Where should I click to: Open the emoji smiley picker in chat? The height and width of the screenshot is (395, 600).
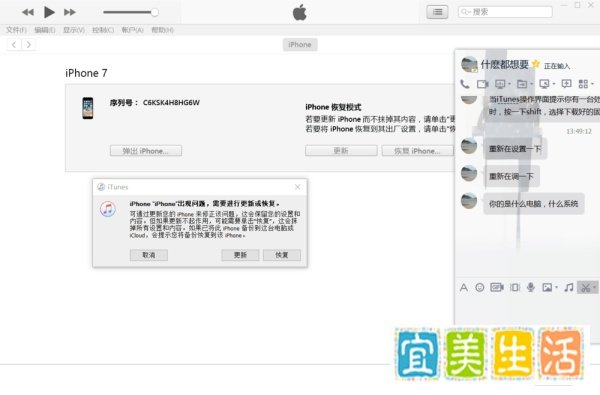click(479, 287)
